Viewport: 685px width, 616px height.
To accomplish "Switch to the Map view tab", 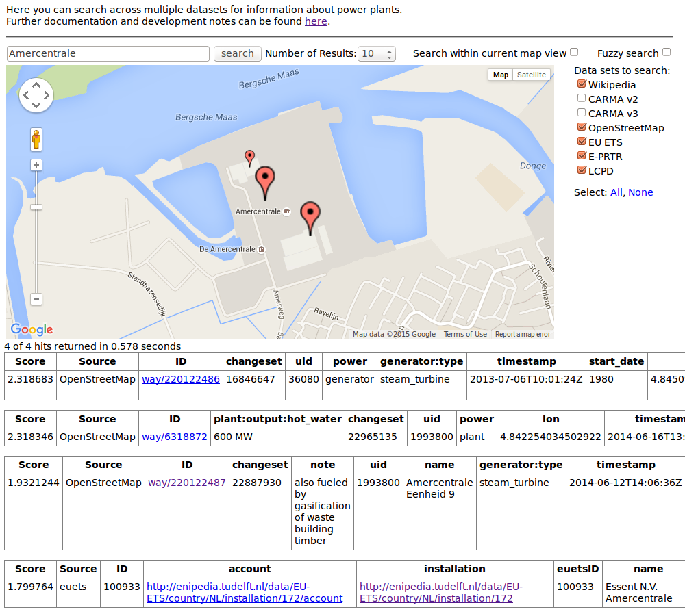I will [x=501, y=75].
